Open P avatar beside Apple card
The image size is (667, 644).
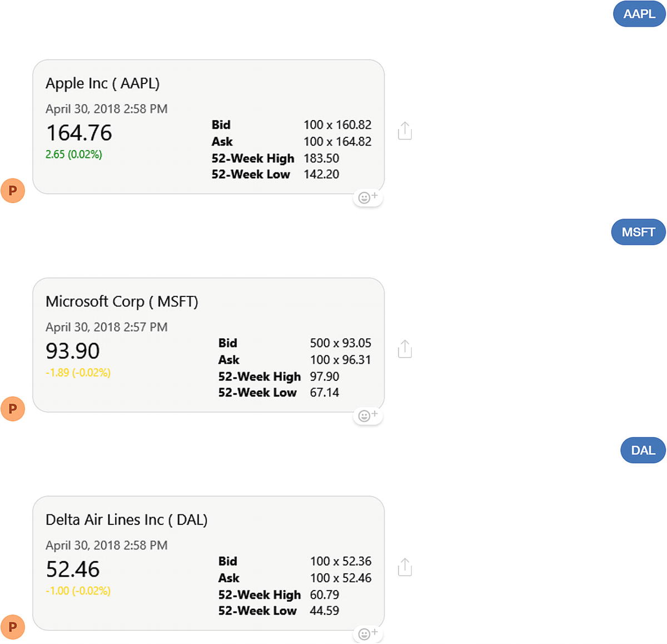13,191
